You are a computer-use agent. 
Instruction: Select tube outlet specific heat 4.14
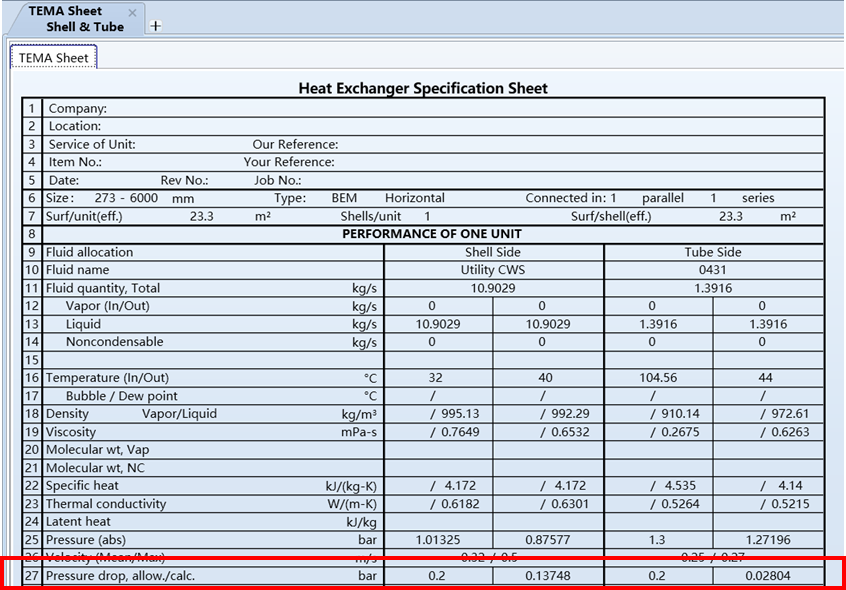[x=790, y=486]
